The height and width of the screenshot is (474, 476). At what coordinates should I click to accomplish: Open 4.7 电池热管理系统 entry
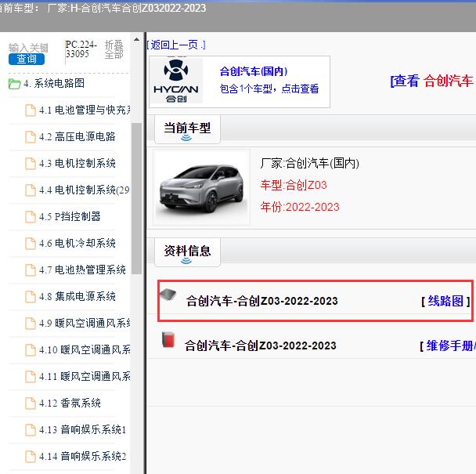click(x=82, y=270)
